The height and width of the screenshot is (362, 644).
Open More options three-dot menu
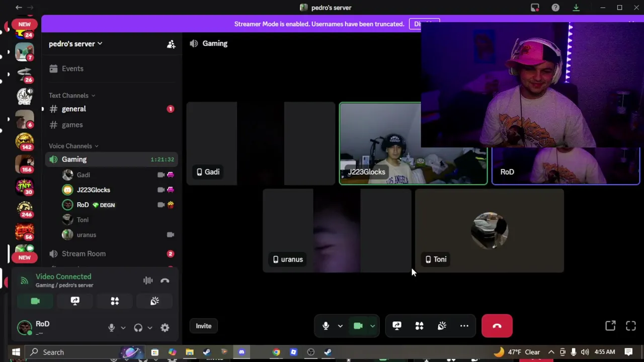pos(464,326)
